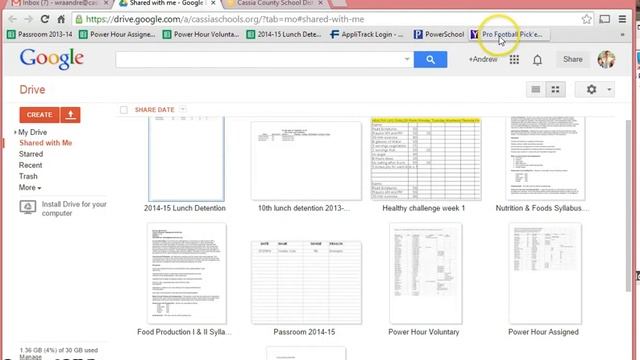640x360 pixels.
Task: Open Passroom 2013-14 bookmark
Action: point(40,35)
